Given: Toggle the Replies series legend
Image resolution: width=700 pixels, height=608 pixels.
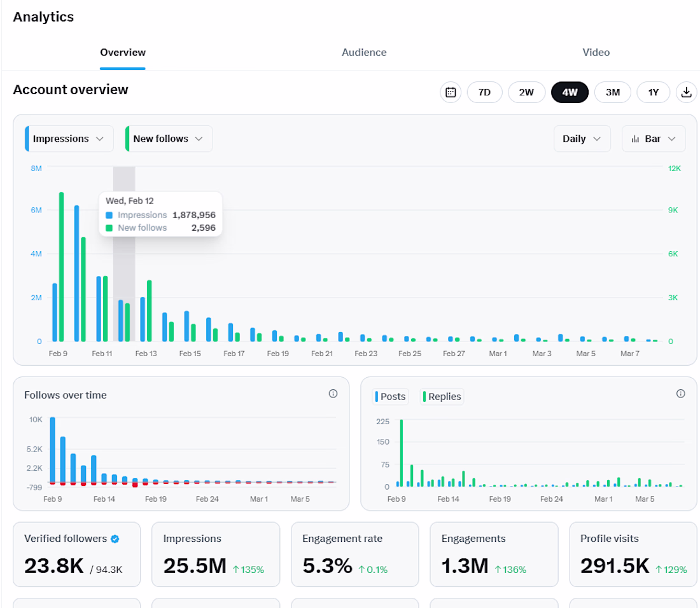Looking at the screenshot, I should click(442, 397).
